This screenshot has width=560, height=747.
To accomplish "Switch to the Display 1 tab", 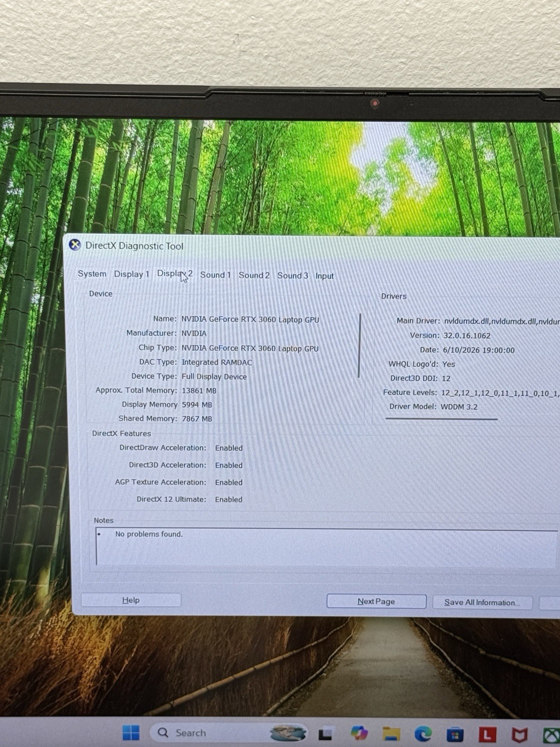I will coord(132,274).
